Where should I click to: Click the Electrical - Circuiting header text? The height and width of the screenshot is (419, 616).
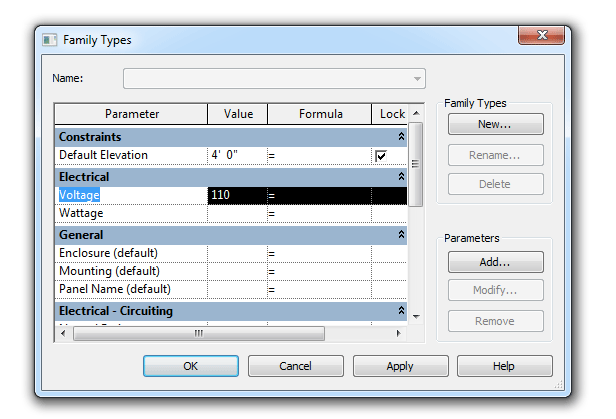pos(116,311)
